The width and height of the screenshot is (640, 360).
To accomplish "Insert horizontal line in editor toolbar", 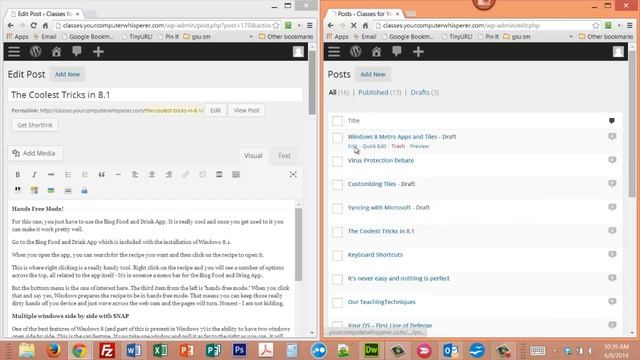I will 118,175.
